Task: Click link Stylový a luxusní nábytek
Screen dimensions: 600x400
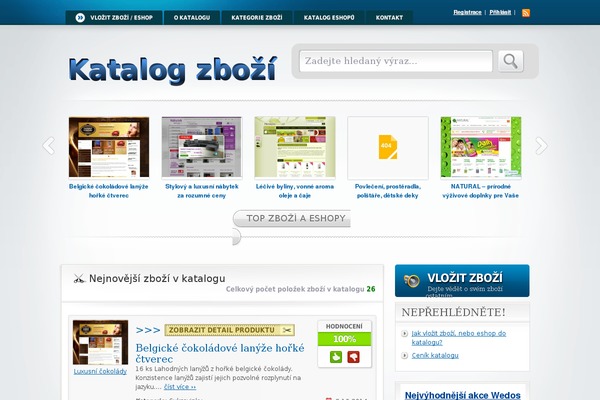Action: coord(202,191)
